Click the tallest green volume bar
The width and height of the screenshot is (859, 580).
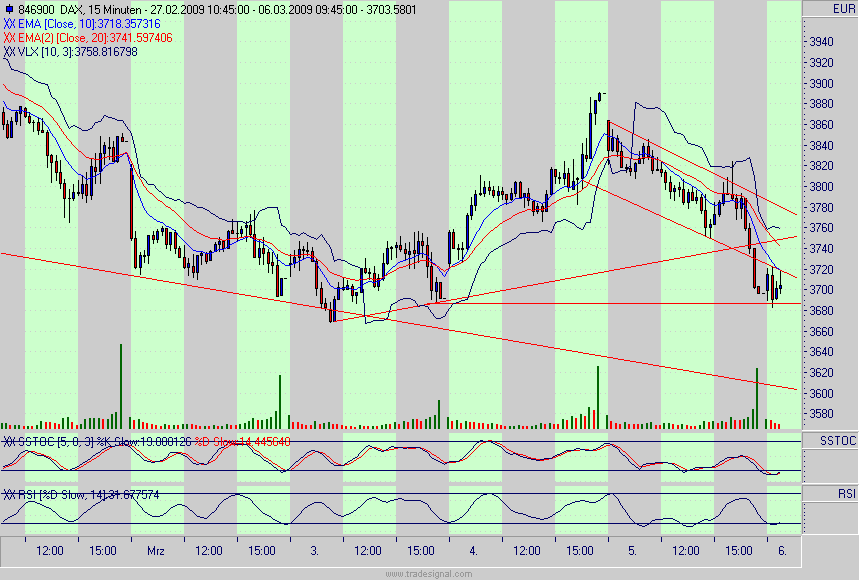pyautogui.click(x=120, y=380)
